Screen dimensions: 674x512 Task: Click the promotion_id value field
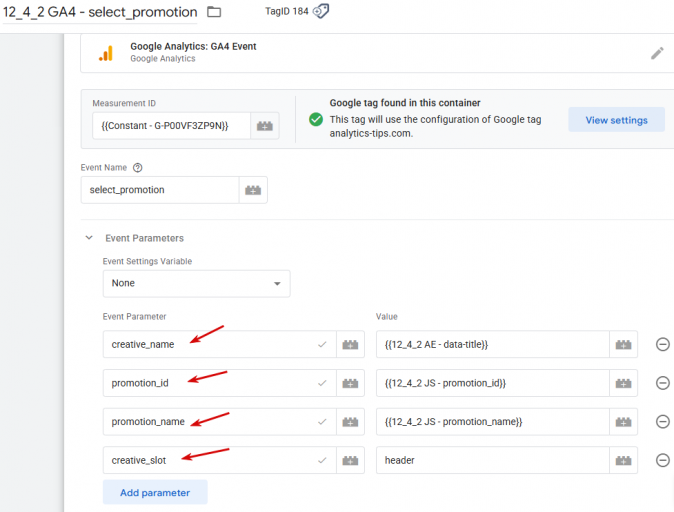(x=492, y=383)
